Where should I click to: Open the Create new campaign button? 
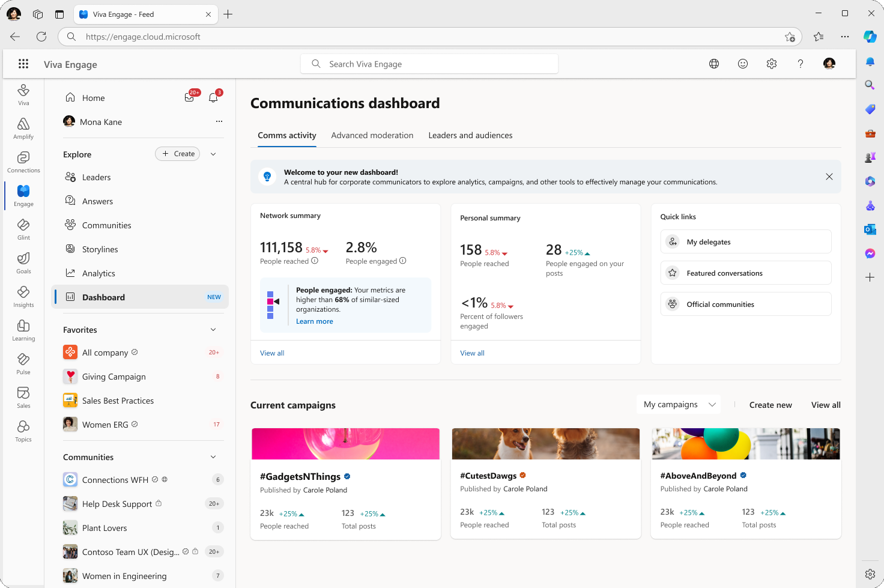tap(770, 405)
